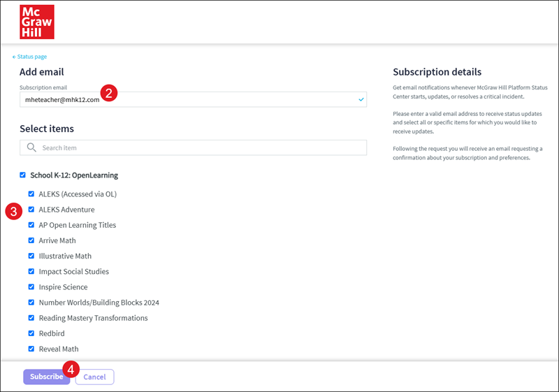Viewport: 559px width, 392px height.
Task: Uncheck ALEKS (Accessed via OL)
Action: [31, 194]
